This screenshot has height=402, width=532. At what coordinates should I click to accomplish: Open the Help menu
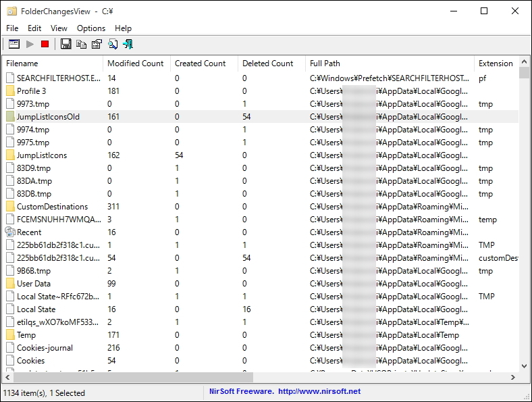pyautogui.click(x=123, y=28)
